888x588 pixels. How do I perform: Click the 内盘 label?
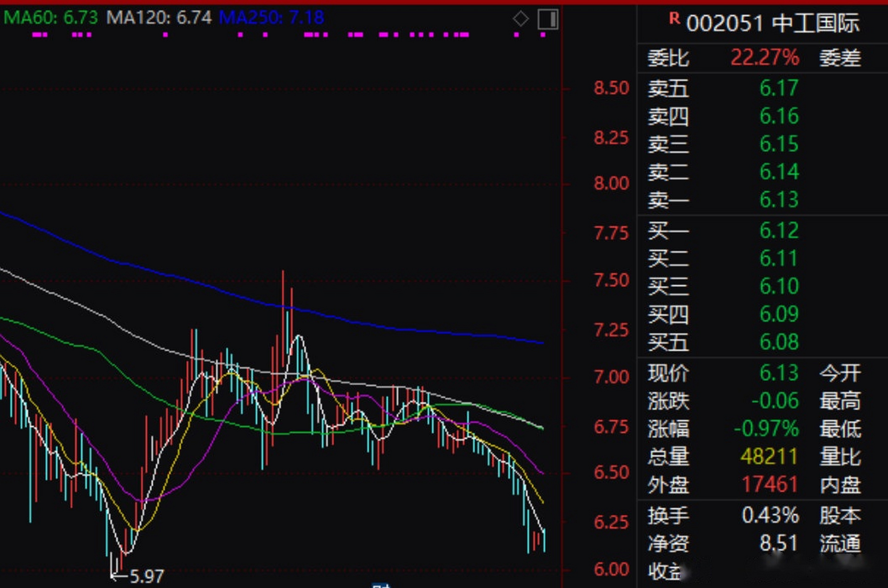(x=840, y=485)
